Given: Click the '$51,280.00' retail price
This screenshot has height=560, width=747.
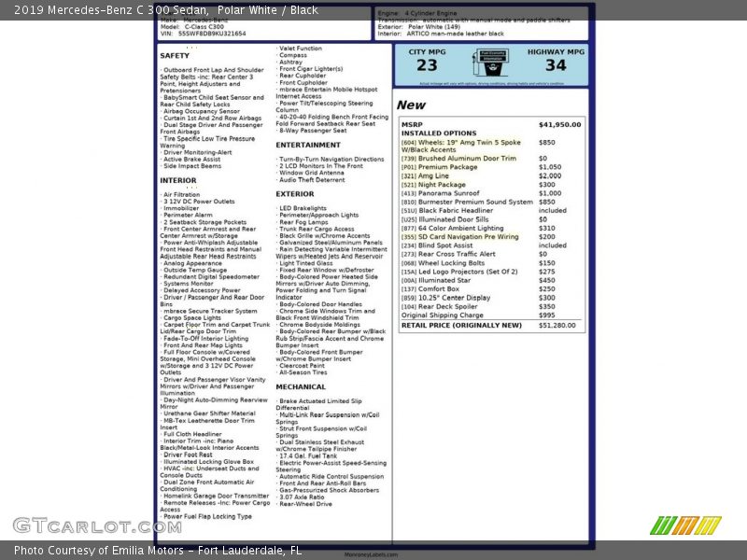Looking at the screenshot, I should tap(557, 326).
